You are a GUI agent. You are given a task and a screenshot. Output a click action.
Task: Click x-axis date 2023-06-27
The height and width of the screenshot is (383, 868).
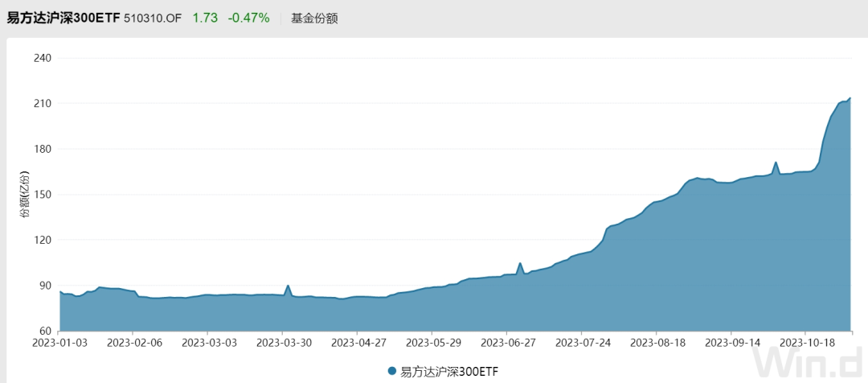[x=506, y=343]
